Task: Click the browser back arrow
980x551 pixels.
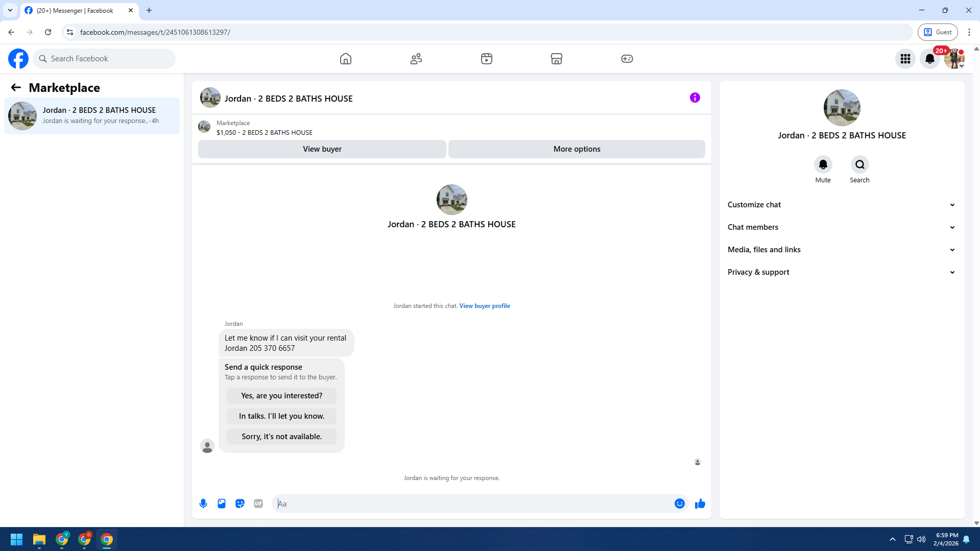Action: tap(11, 32)
